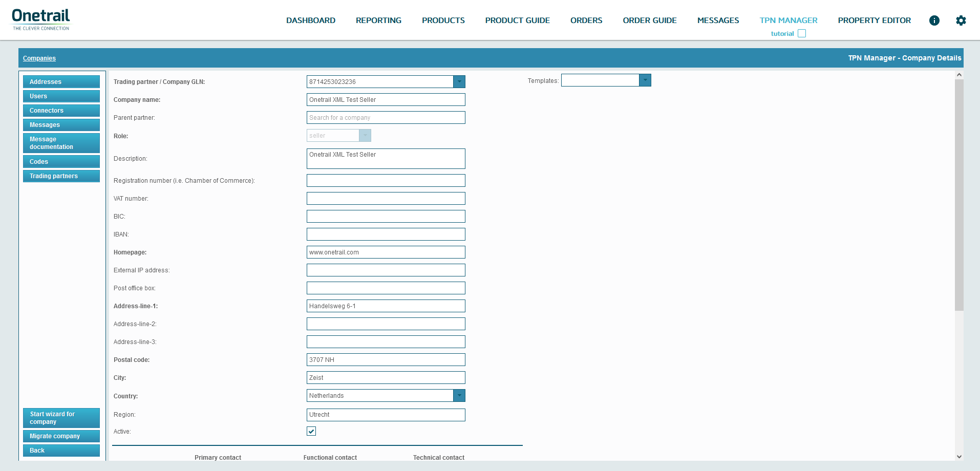Image resolution: width=980 pixels, height=471 pixels.
Task: Click scrollbar up arrow
Action: coord(959,75)
